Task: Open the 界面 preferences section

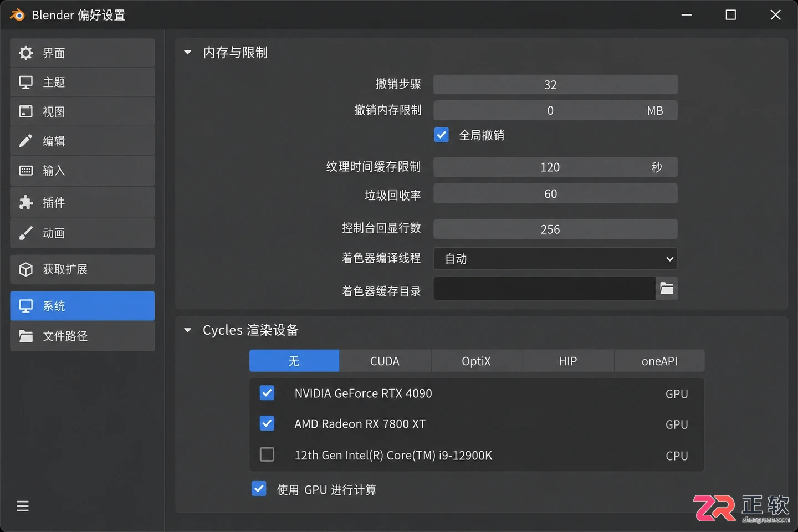Action: pos(83,53)
